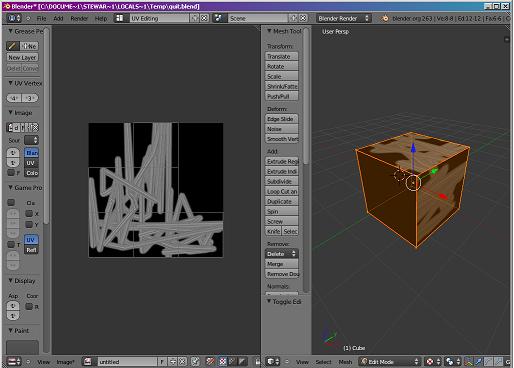Click the pin image icon

(x=195, y=361)
